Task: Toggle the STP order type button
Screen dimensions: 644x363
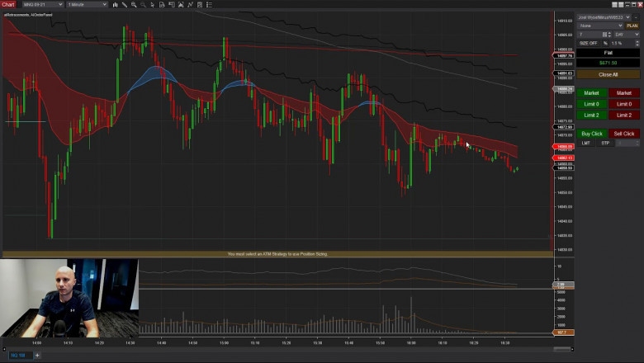Action: pos(604,143)
